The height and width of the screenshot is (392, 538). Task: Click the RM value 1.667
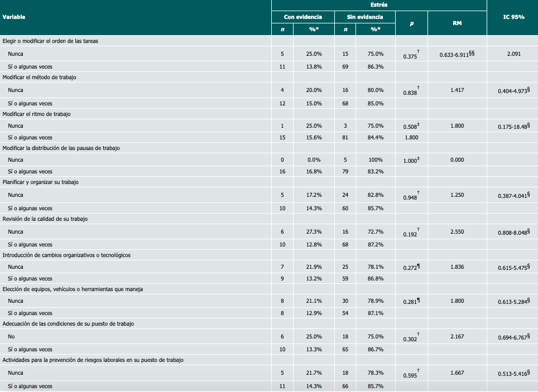457,373
